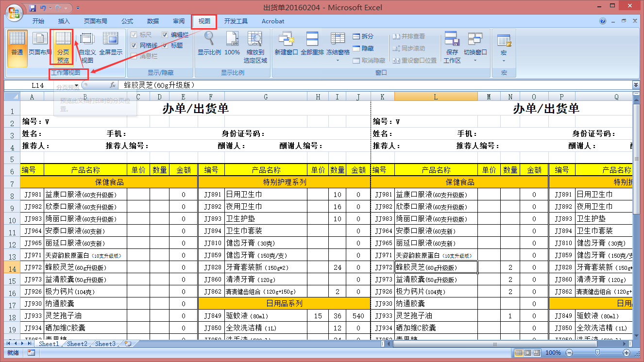
Task: Toggle the 网格线 gridlines checkbox
Action: coord(134,46)
